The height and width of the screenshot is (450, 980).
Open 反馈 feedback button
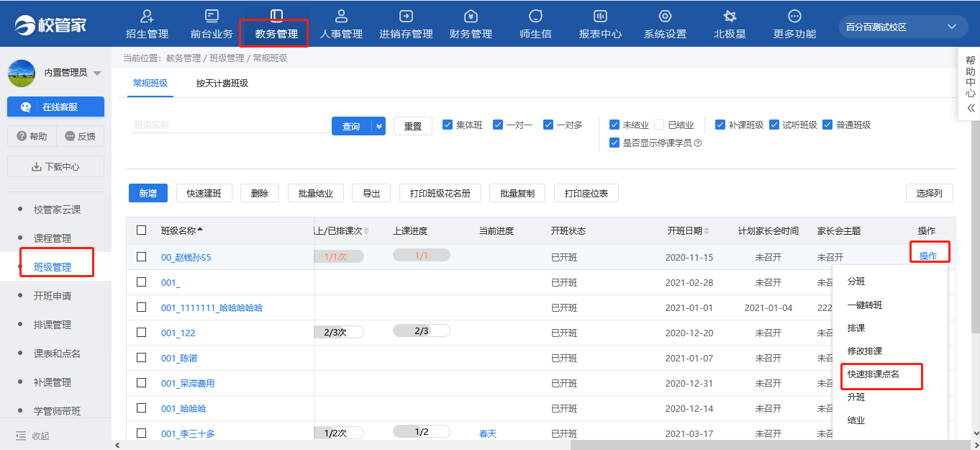pos(80,136)
